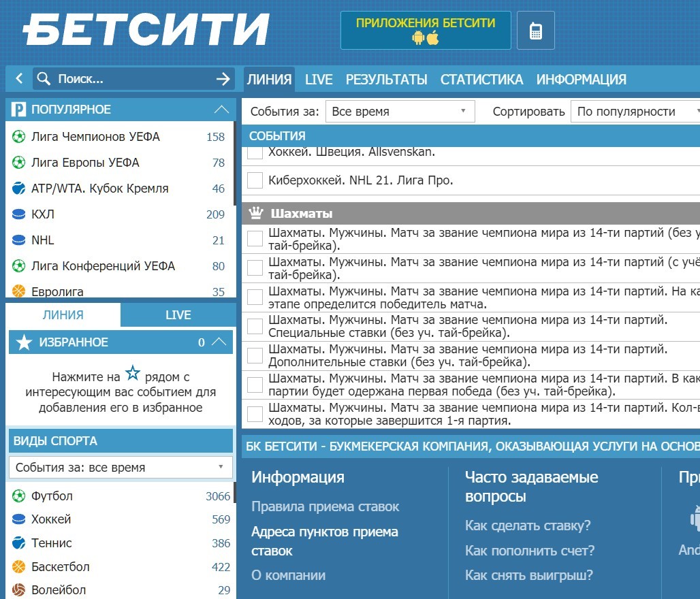Check the Специальные ставки chess event box

[x=255, y=326]
